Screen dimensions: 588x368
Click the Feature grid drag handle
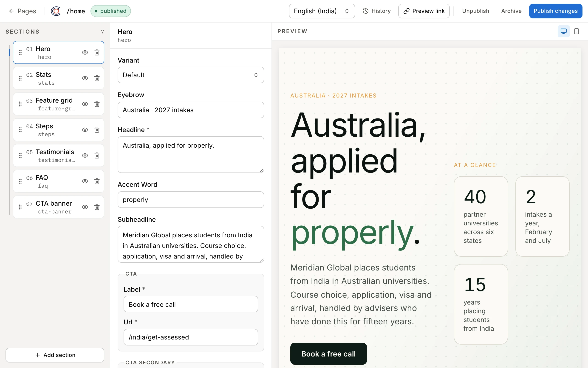tap(20, 104)
